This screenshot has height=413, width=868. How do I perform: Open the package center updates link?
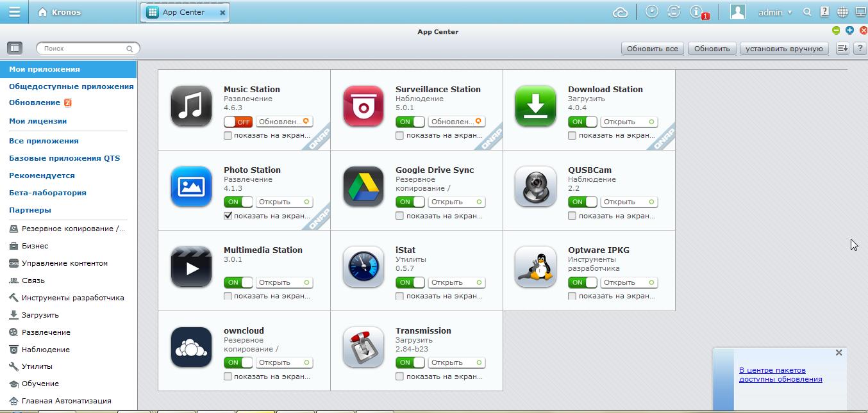click(x=780, y=375)
